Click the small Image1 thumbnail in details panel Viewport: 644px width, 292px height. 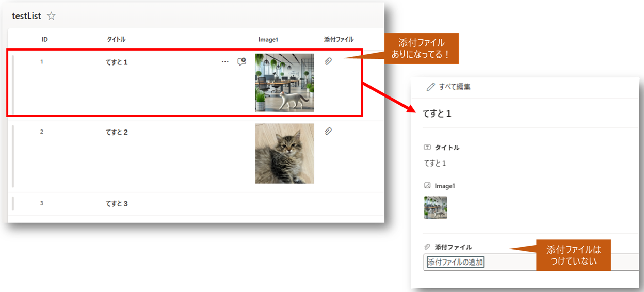tap(436, 207)
